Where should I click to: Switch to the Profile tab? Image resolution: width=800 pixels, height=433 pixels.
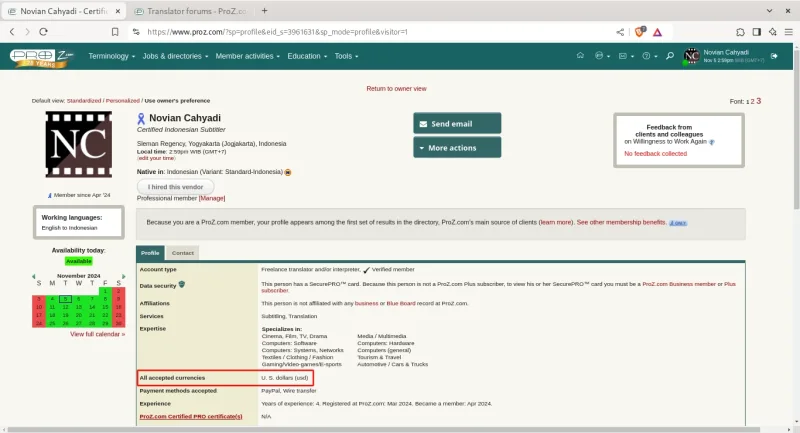pos(150,253)
